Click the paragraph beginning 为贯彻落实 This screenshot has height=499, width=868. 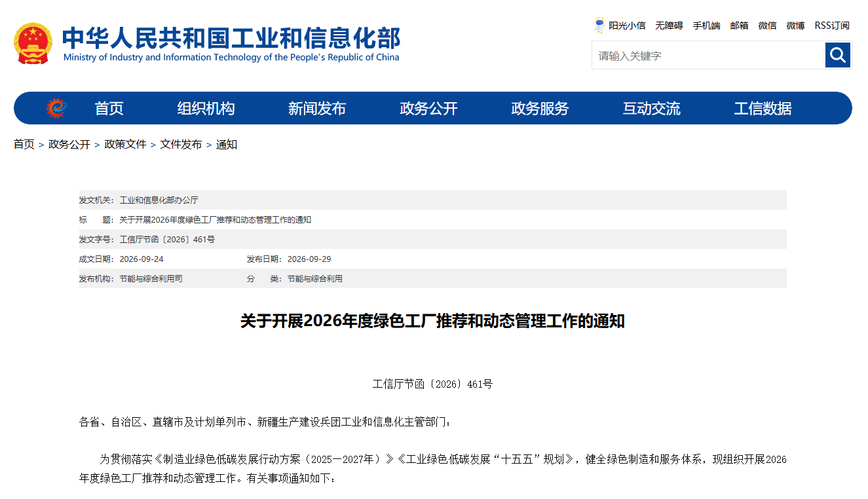tap(432, 469)
